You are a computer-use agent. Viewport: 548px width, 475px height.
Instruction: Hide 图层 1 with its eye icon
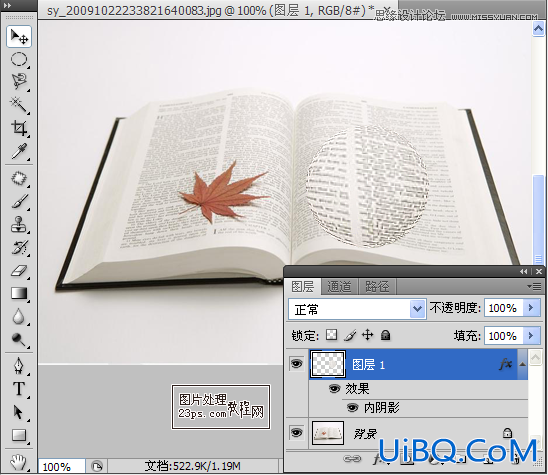tap(296, 364)
